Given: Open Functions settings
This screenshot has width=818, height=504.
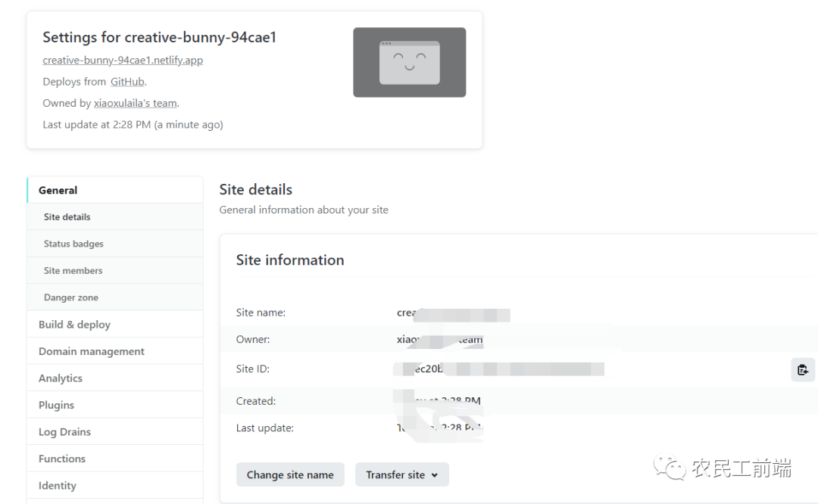Looking at the screenshot, I should coord(115,459).
